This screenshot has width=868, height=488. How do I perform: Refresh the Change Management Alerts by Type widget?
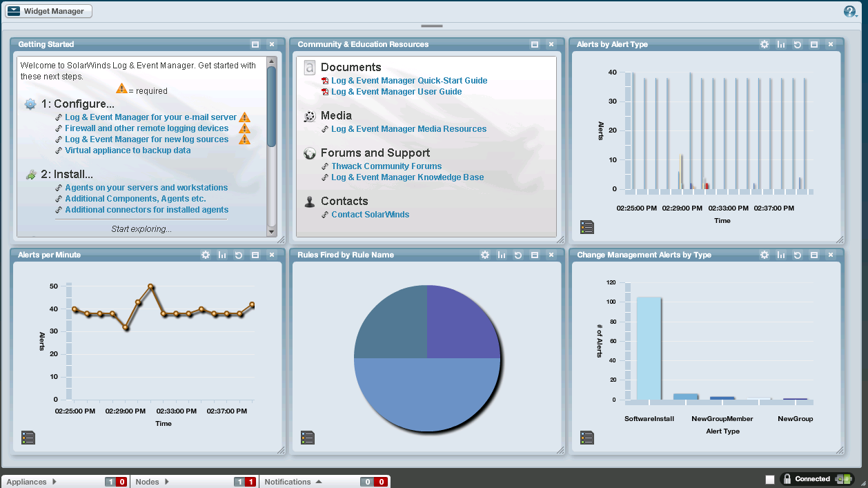click(798, 255)
